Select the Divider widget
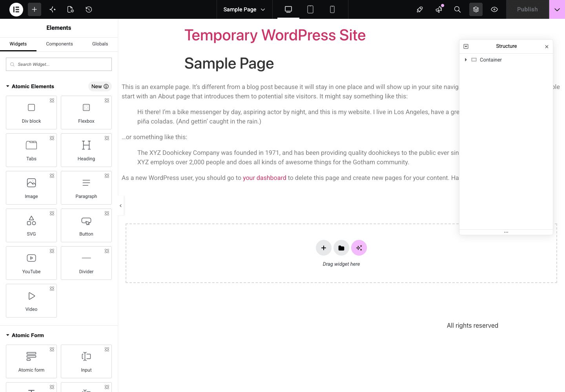565x392 pixels. point(86,263)
